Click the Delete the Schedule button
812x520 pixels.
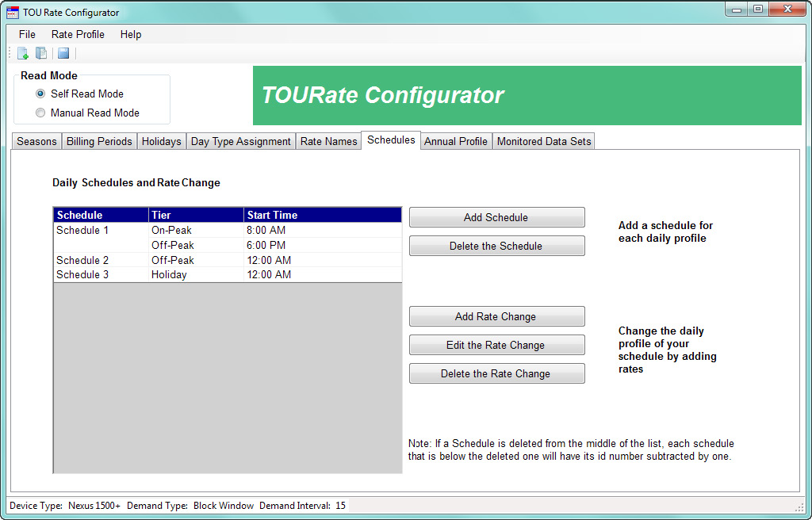click(x=496, y=246)
